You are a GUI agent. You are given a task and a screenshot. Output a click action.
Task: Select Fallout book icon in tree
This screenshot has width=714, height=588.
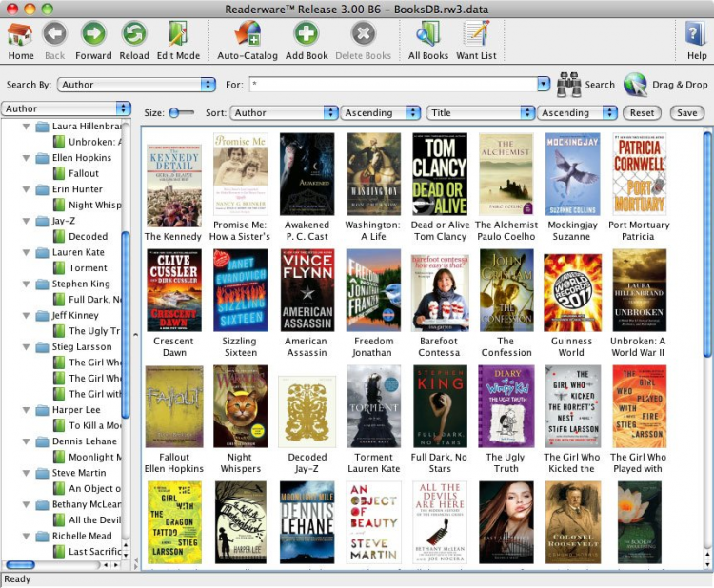[59, 173]
